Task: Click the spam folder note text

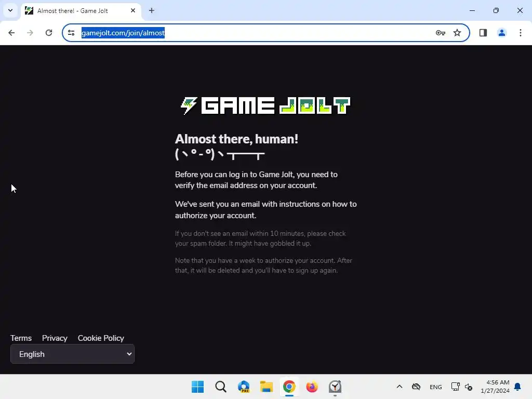Action: pyautogui.click(x=260, y=238)
